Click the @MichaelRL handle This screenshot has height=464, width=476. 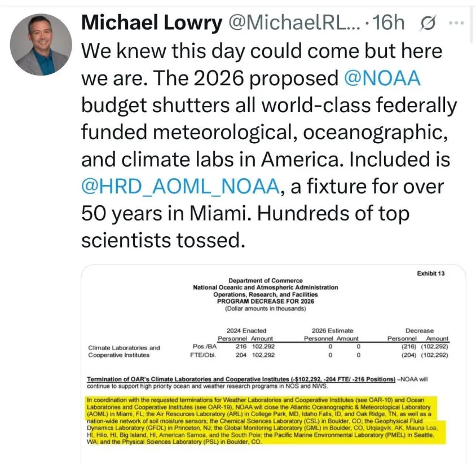pyautogui.click(x=294, y=23)
